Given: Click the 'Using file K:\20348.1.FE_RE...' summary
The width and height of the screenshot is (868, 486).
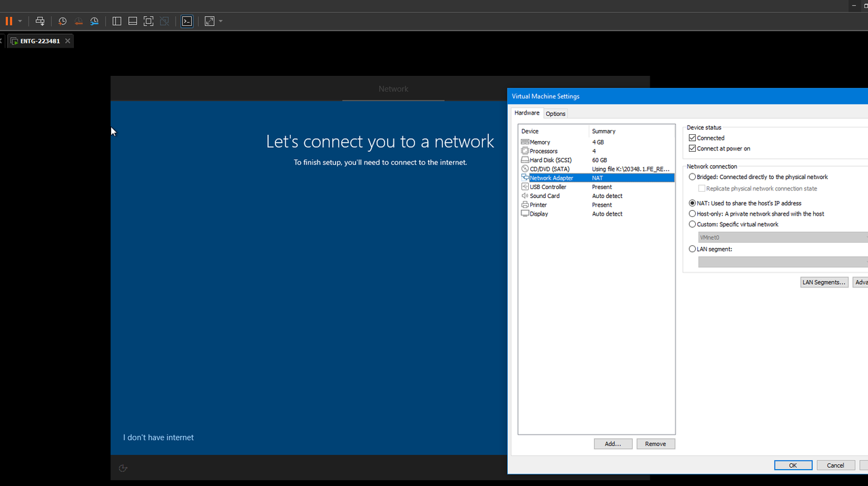Looking at the screenshot, I should (x=631, y=169).
